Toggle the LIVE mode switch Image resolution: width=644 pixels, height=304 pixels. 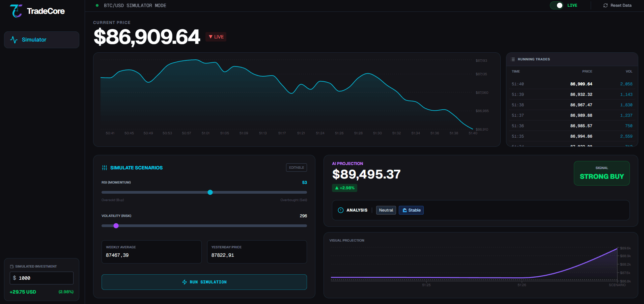coord(557,5)
